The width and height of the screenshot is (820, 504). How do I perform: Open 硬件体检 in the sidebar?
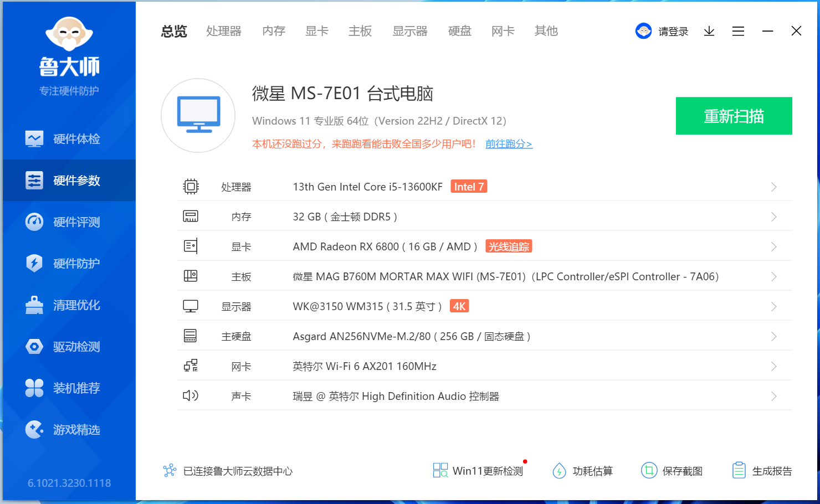69,138
